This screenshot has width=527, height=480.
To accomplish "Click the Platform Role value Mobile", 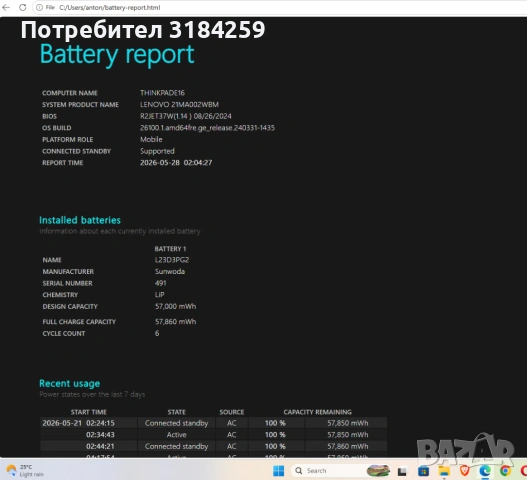I will point(151,139).
